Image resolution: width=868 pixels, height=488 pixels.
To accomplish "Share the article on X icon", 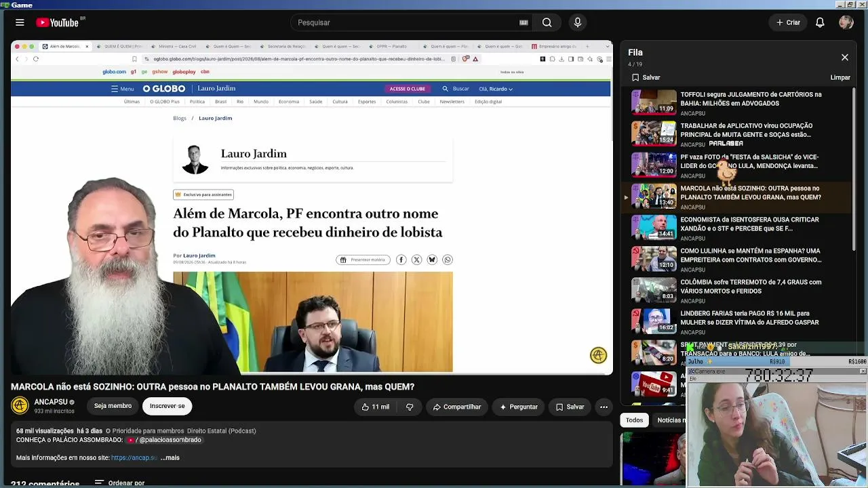I will click(x=416, y=260).
